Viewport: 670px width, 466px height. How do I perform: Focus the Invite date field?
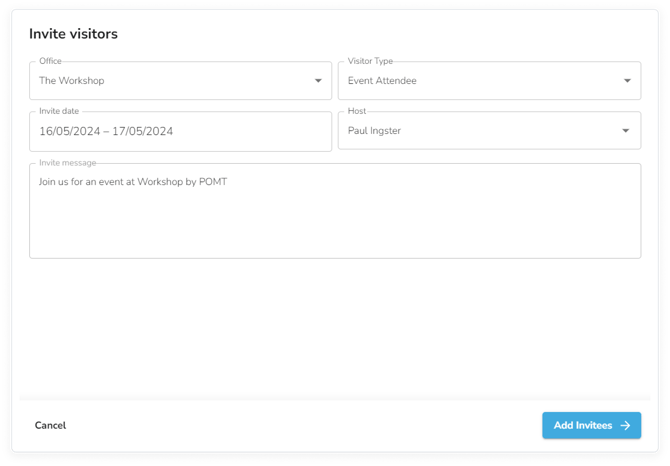(180, 132)
